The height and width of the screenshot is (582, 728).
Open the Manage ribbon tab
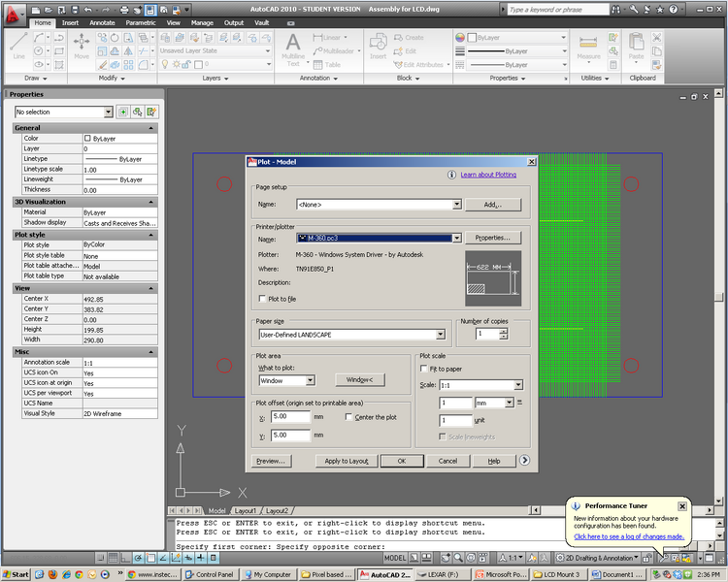(202, 22)
